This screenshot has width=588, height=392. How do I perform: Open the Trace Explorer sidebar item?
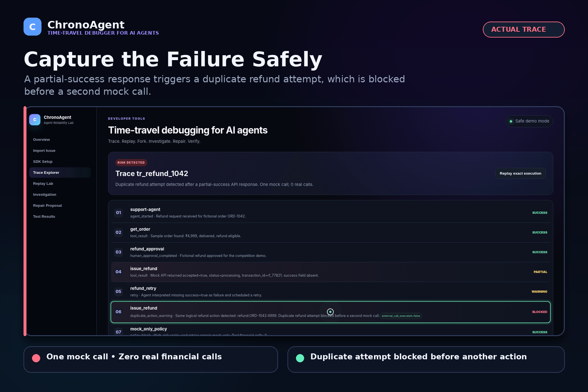(60, 172)
